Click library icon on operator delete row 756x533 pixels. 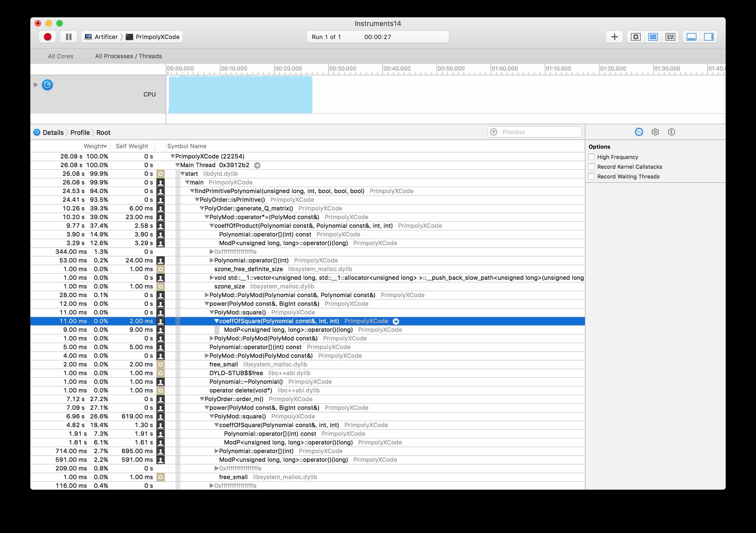pos(160,390)
